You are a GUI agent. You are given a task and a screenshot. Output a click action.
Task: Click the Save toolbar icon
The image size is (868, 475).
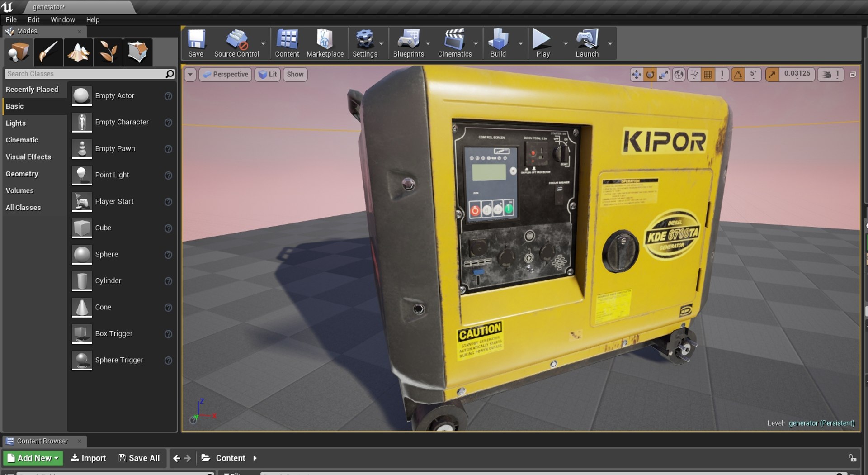point(196,43)
